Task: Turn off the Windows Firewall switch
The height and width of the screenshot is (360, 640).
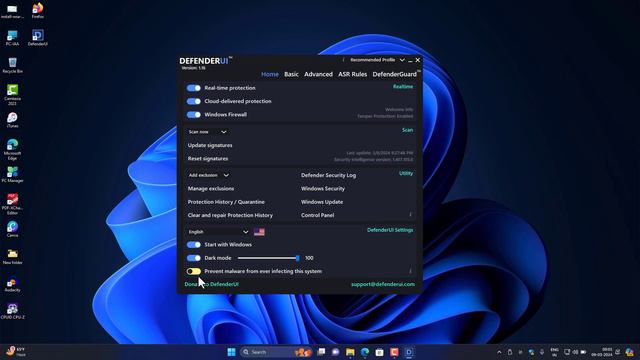Action: click(x=194, y=115)
